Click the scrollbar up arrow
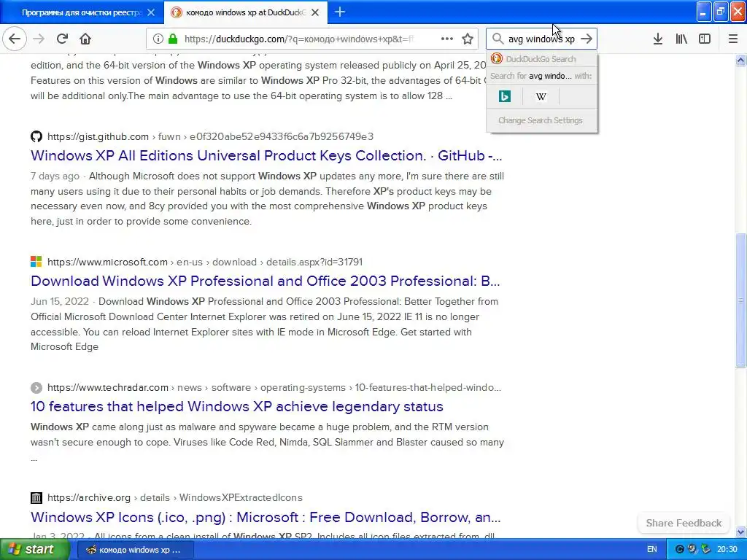The width and height of the screenshot is (747, 560). (741, 60)
